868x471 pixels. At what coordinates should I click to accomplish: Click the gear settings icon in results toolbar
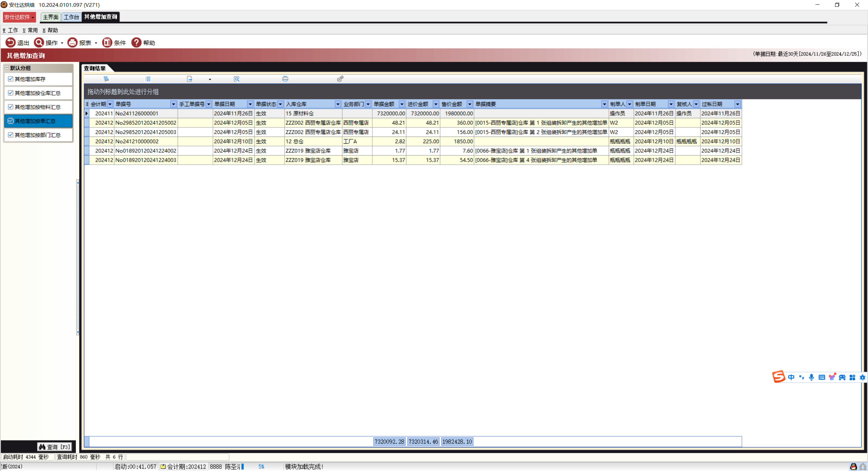point(340,79)
